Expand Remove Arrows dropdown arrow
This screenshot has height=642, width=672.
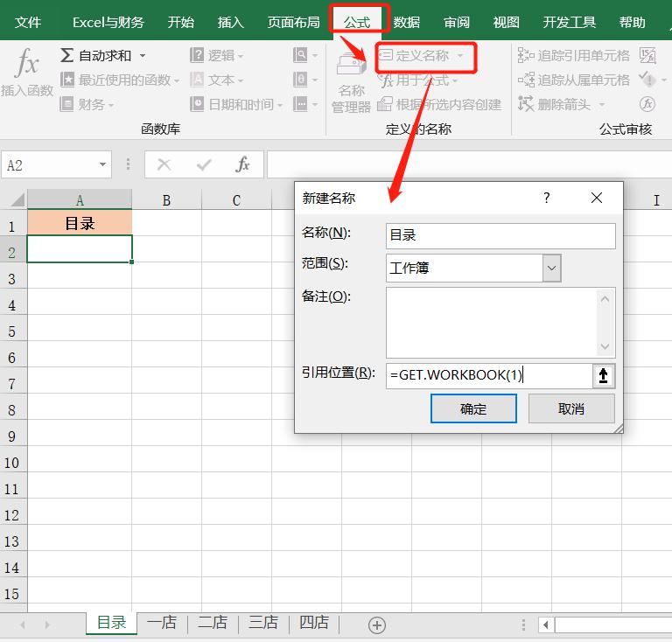(x=602, y=104)
